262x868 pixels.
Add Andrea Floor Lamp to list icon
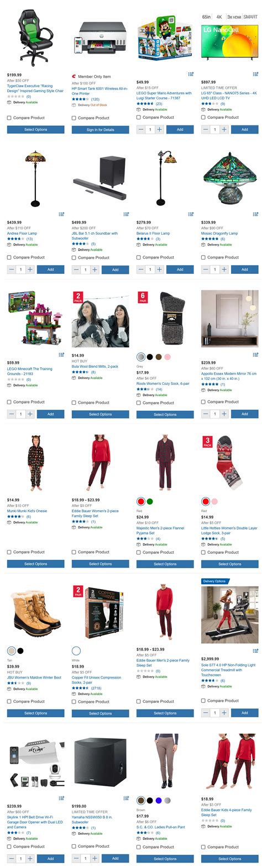coord(61,214)
